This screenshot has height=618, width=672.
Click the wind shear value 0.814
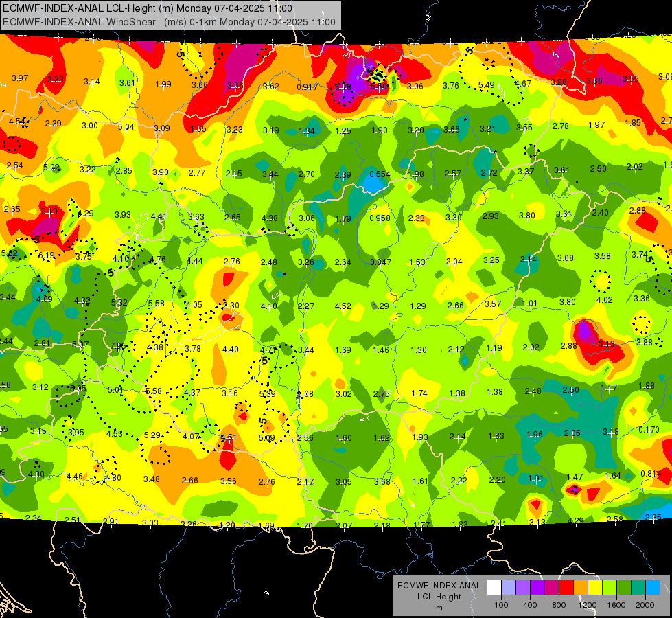(651, 474)
